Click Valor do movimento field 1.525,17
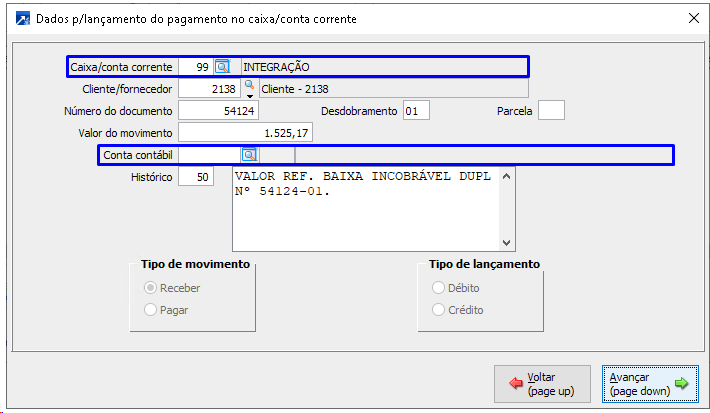Screen dimensions: 710x413 245,133
